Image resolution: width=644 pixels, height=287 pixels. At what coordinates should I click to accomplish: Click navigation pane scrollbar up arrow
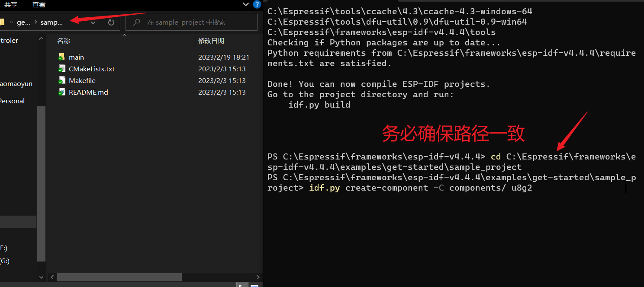(42, 38)
